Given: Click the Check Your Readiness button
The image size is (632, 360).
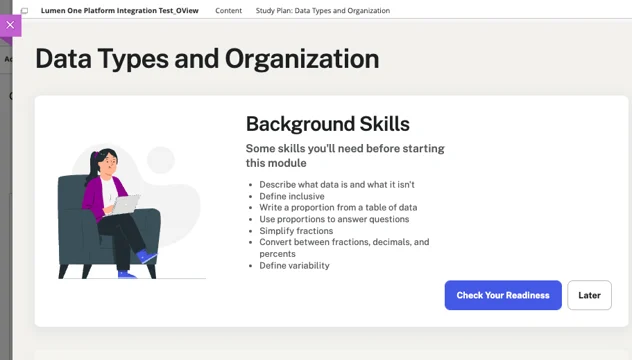Looking at the screenshot, I should pyautogui.click(x=503, y=295).
